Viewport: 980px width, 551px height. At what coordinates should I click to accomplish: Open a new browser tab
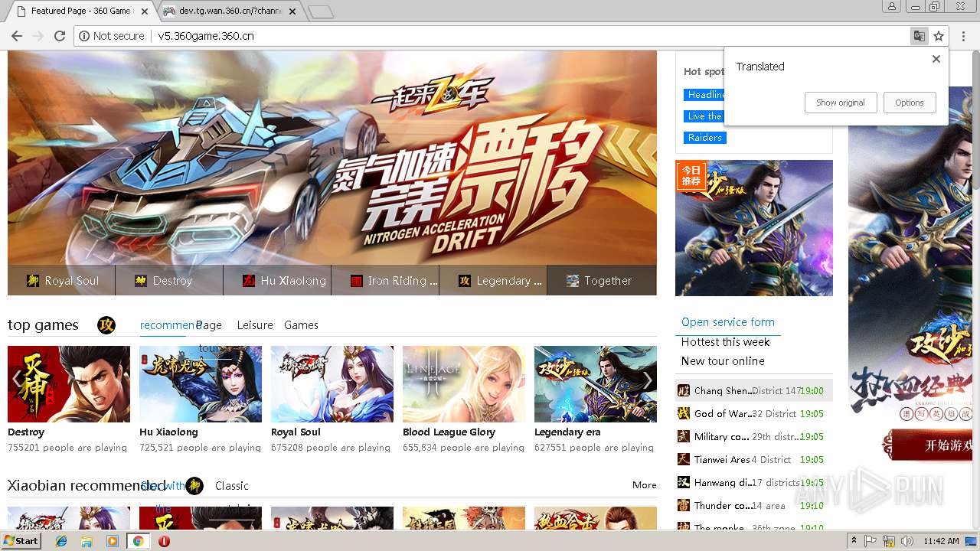(x=320, y=11)
